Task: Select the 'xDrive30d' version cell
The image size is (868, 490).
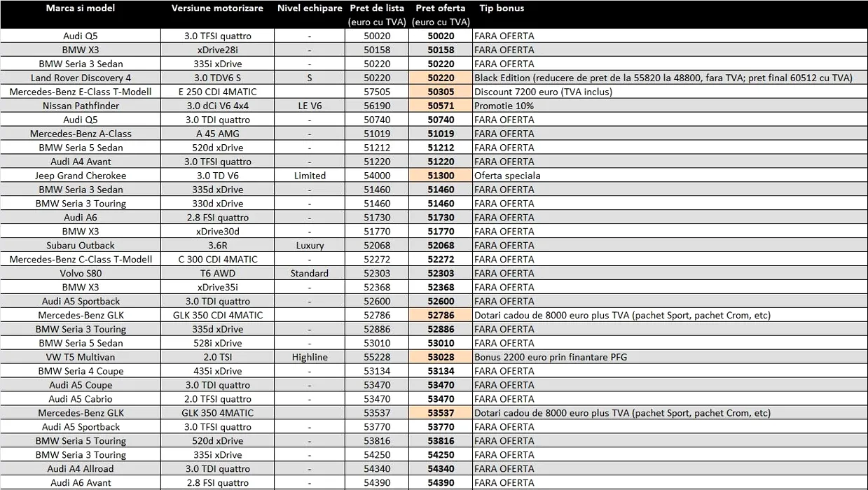Action: [218, 232]
